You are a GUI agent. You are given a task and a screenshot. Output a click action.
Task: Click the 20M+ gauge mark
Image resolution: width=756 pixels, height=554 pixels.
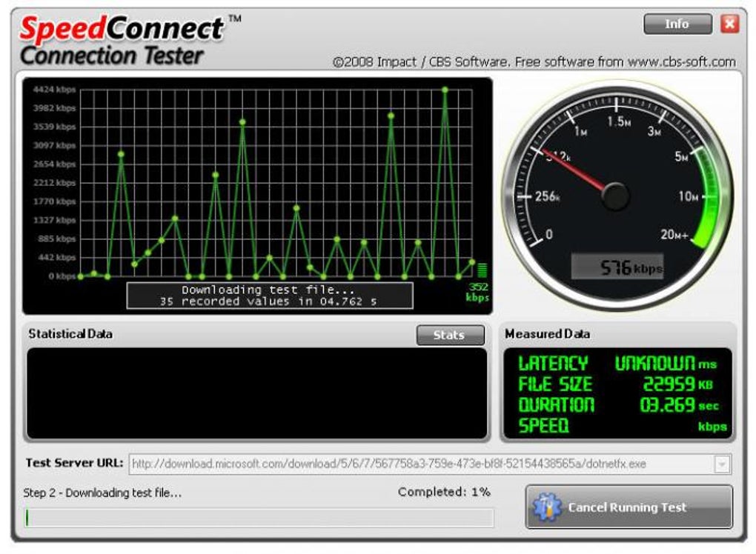click(x=674, y=235)
